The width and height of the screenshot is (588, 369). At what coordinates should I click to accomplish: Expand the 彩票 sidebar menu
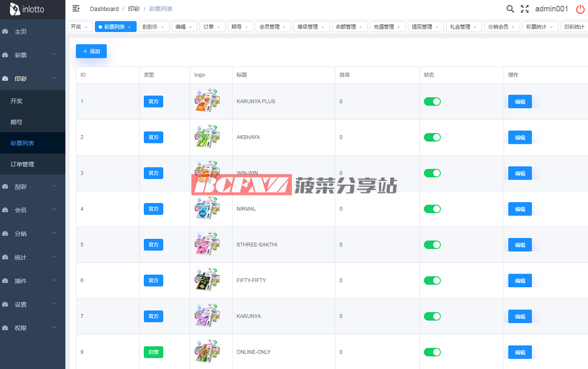pyautogui.click(x=33, y=55)
